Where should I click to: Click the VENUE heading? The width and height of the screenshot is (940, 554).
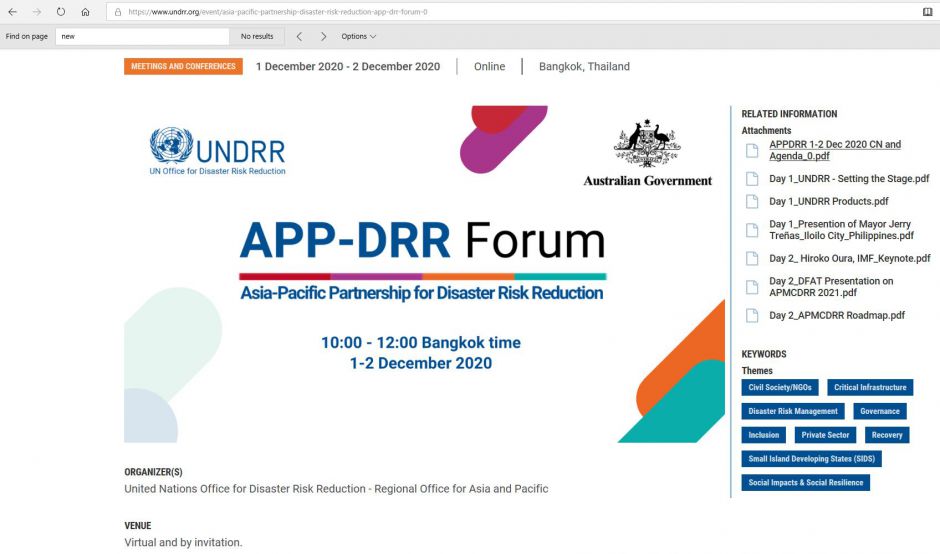point(137,526)
